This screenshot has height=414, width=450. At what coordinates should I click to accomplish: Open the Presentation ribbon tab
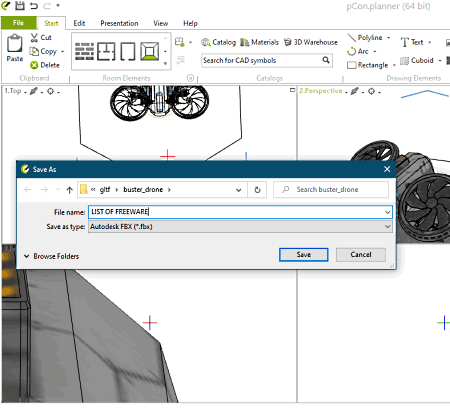119,23
